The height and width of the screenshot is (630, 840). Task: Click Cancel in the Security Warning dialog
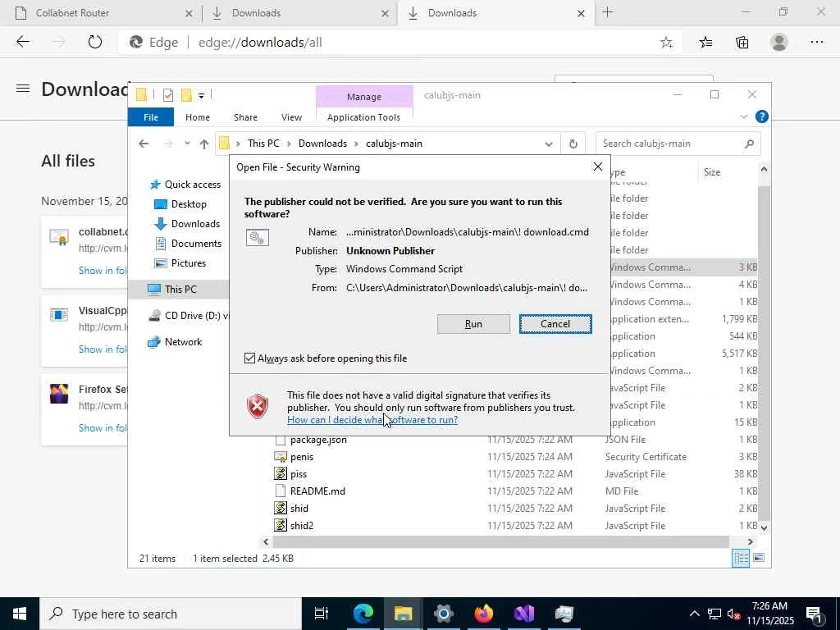point(555,323)
